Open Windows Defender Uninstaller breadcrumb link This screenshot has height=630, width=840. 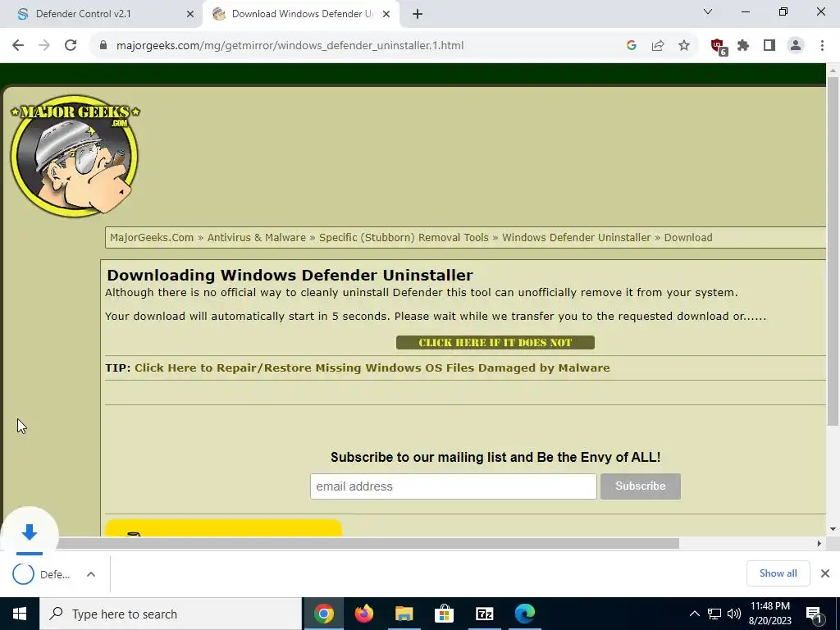click(577, 238)
